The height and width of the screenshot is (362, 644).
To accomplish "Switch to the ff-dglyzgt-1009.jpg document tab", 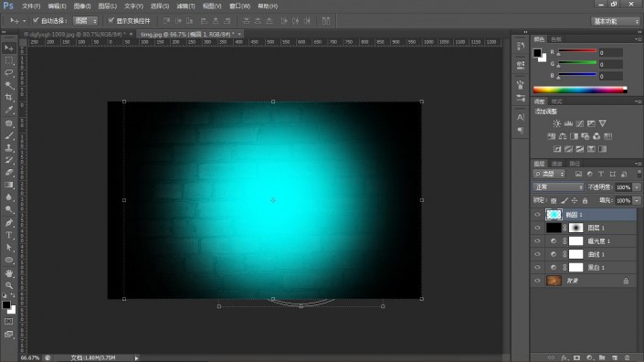I will [x=75, y=35].
